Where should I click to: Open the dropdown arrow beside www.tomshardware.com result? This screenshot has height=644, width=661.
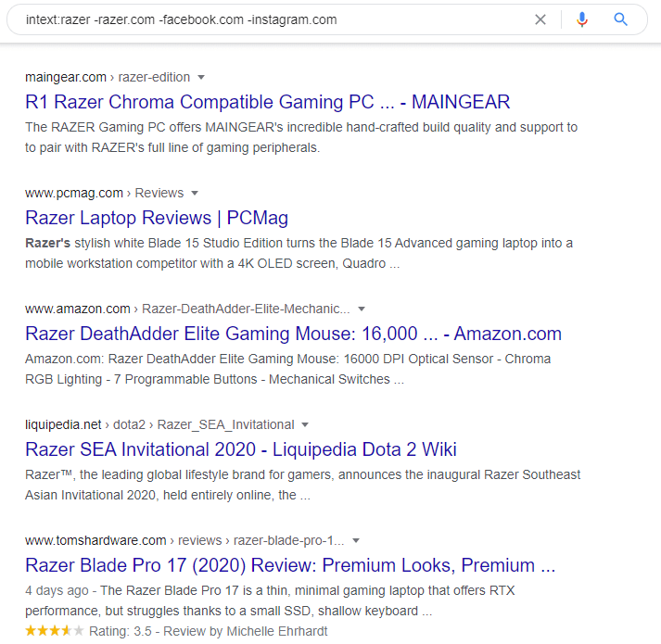(356, 541)
